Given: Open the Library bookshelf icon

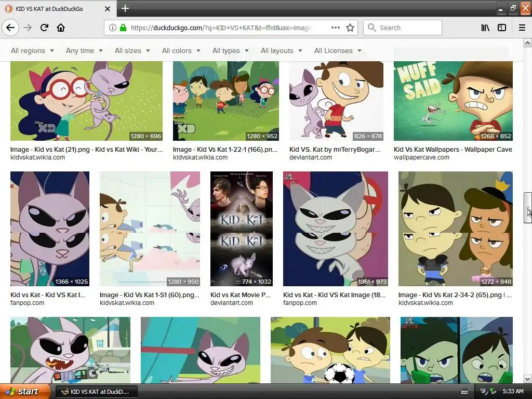Looking at the screenshot, I should pos(485,28).
